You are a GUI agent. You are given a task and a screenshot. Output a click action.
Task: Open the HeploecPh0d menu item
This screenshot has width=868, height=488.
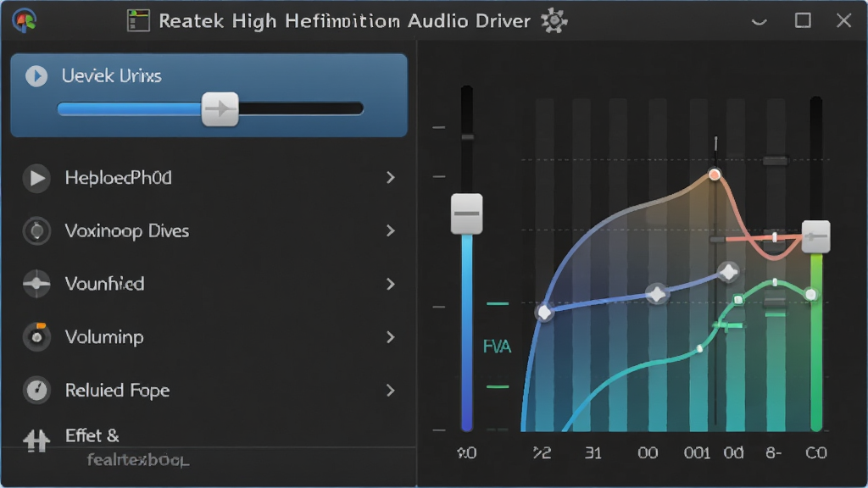coord(209,178)
